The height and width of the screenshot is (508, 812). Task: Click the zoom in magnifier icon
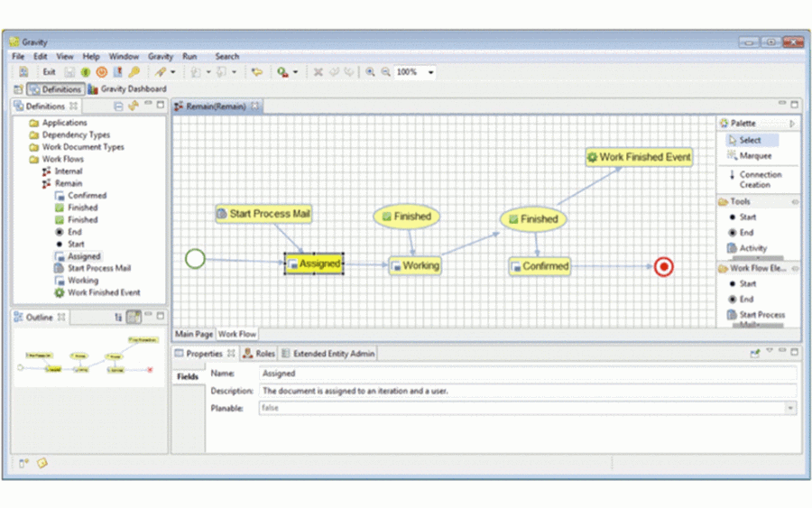[370, 72]
